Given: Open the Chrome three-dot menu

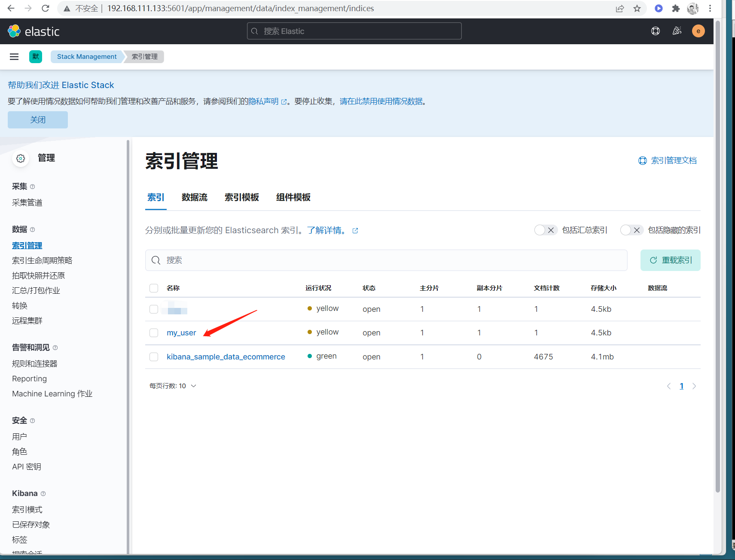Looking at the screenshot, I should [x=710, y=9].
